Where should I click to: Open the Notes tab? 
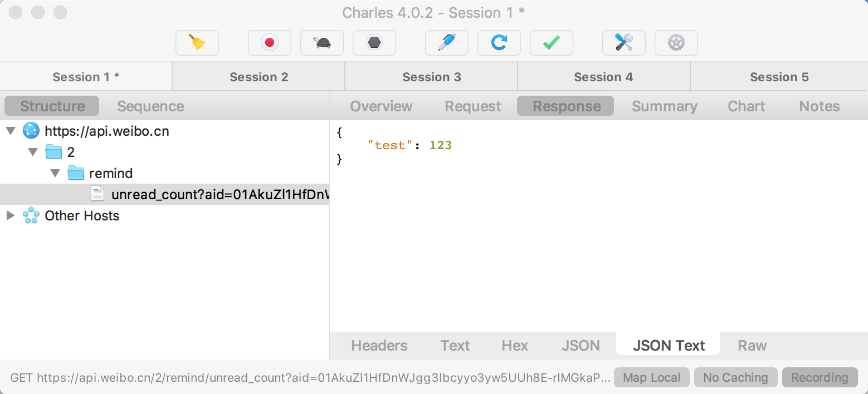tap(819, 106)
